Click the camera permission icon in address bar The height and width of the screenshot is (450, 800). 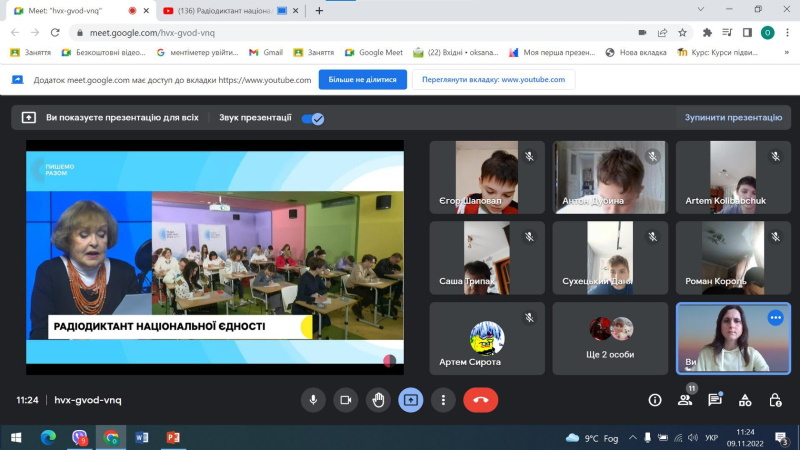pos(642,33)
